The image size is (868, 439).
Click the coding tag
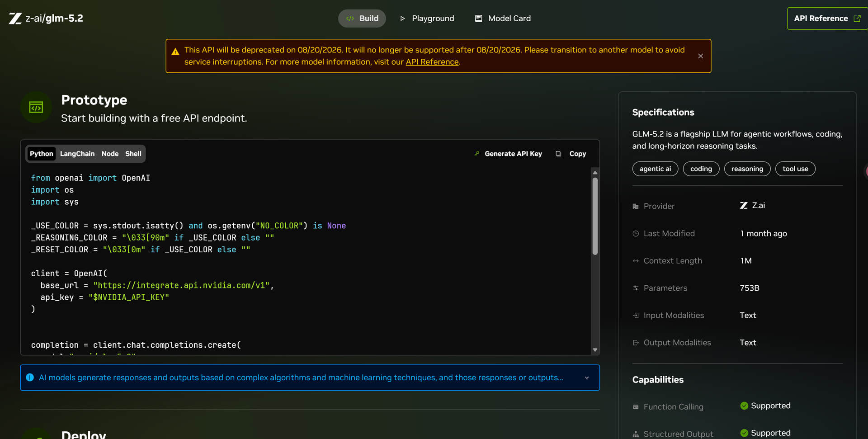click(701, 169)
